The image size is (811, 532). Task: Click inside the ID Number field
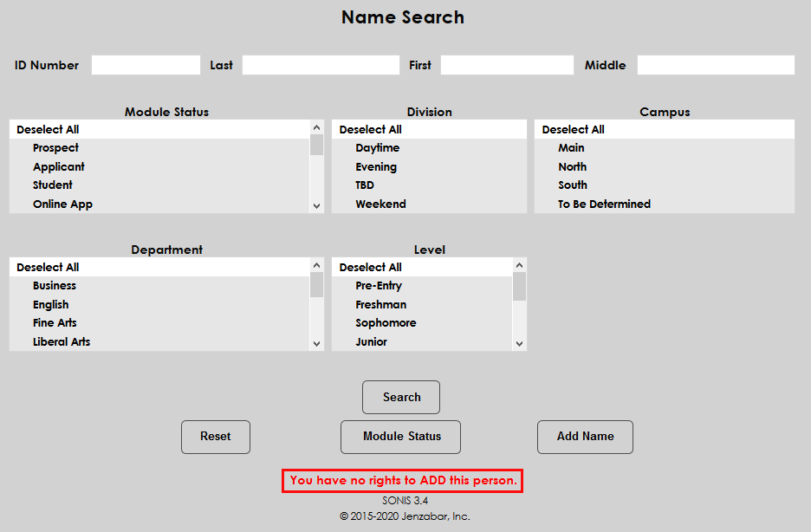click(x=145, y=65)
